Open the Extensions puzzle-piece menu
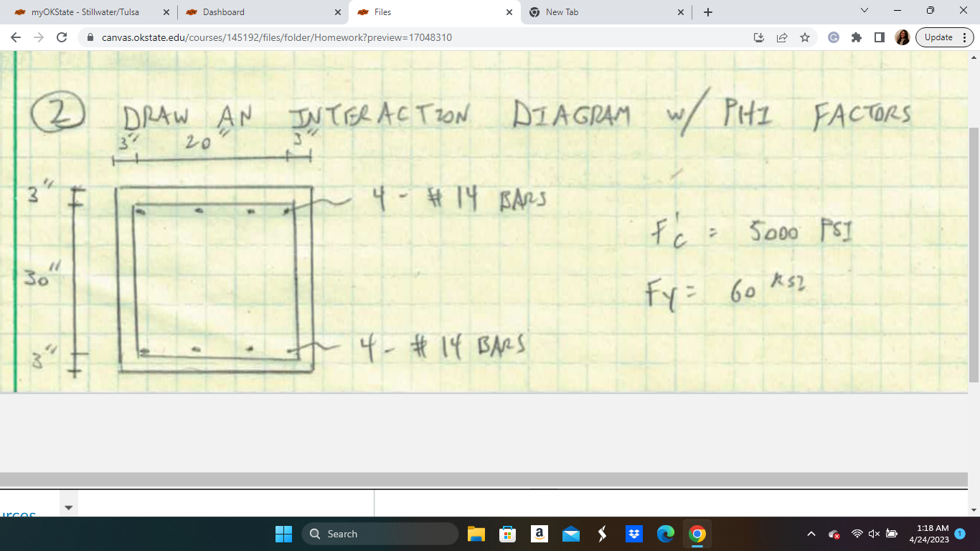980x551 pixels. pos(857,37)
